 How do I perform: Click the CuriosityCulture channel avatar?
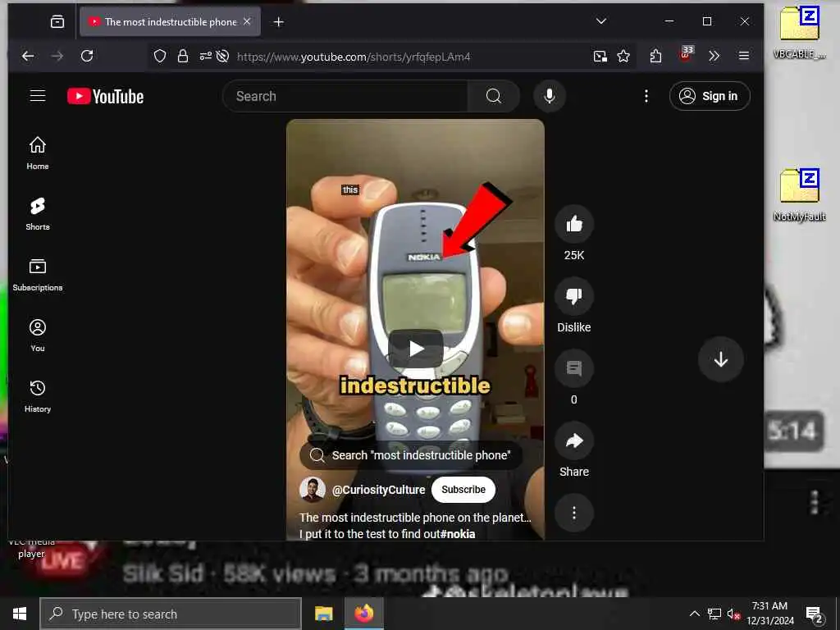point(313,490)
